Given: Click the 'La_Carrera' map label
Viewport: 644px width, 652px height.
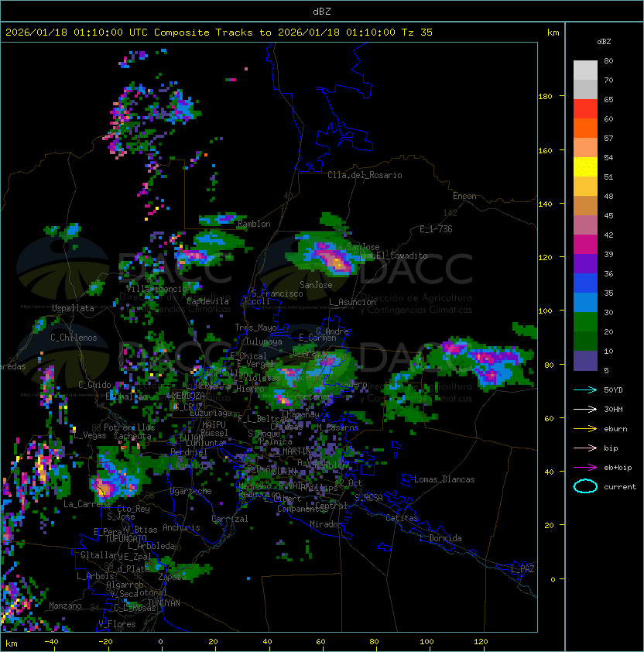Looking at the screenshot, I should 87,504.
